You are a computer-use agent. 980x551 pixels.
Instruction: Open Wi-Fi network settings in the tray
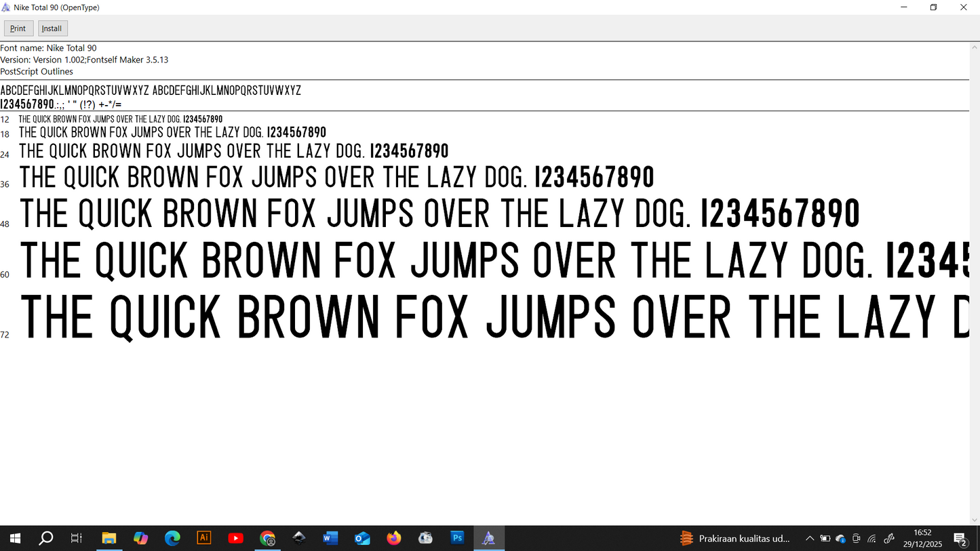pos(872,539)
